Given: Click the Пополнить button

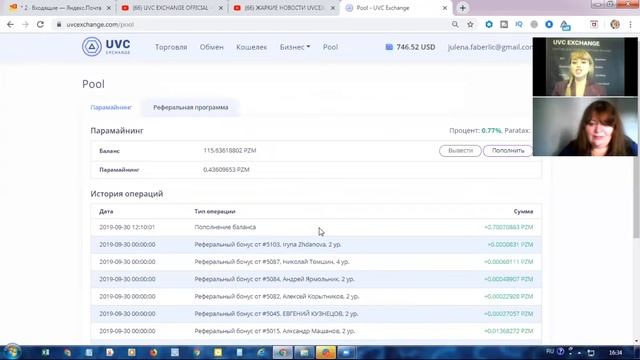Looking at the screenshot, I should (x=508, y=151).
